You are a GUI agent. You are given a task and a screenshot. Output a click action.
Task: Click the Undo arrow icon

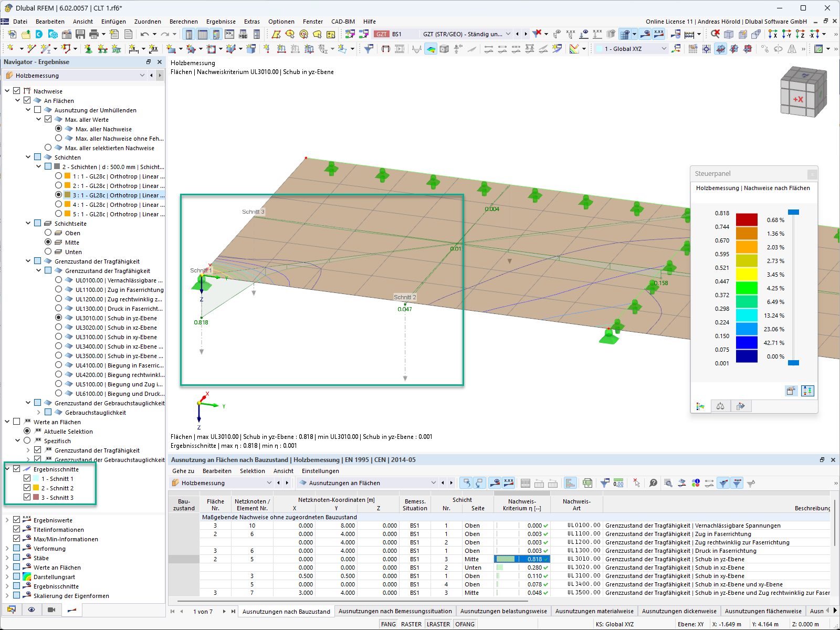[x=144, y=34]
